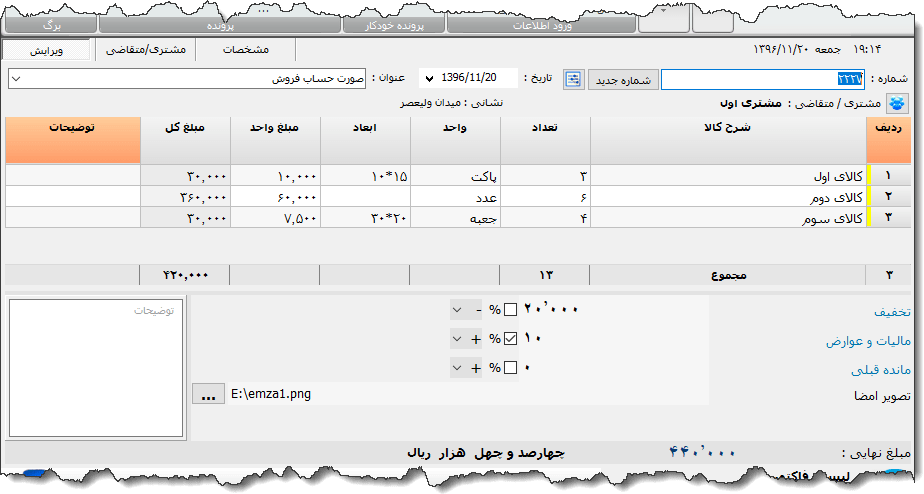Image resolution: width=924 pixels, height=494 pixels.
Task: Click the invoice number field ۲۲۲۷
Action: click(x=763, y=79)
